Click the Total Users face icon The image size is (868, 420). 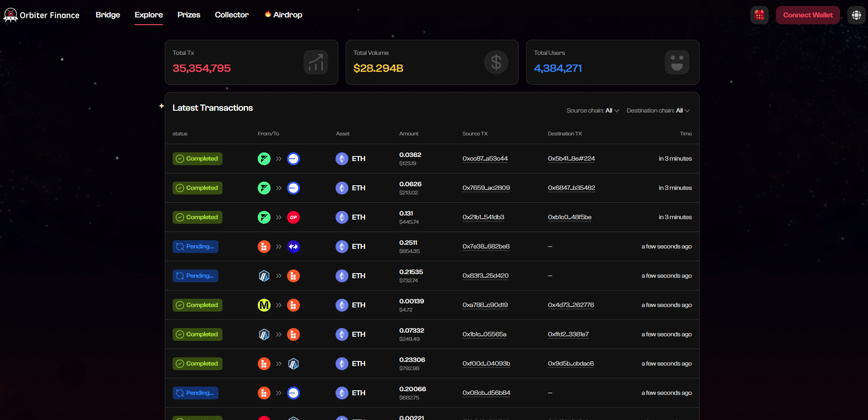click(x=677, y=62)
